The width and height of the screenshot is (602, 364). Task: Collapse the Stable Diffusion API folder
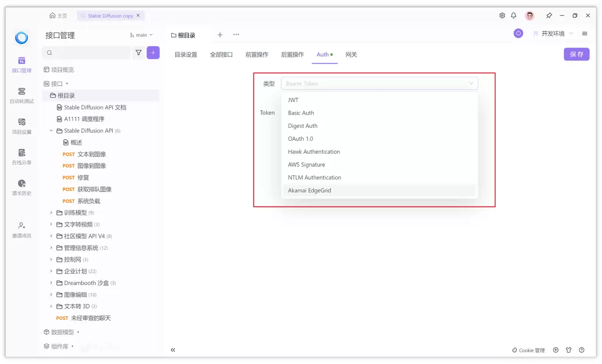click(x=51, y=131)
